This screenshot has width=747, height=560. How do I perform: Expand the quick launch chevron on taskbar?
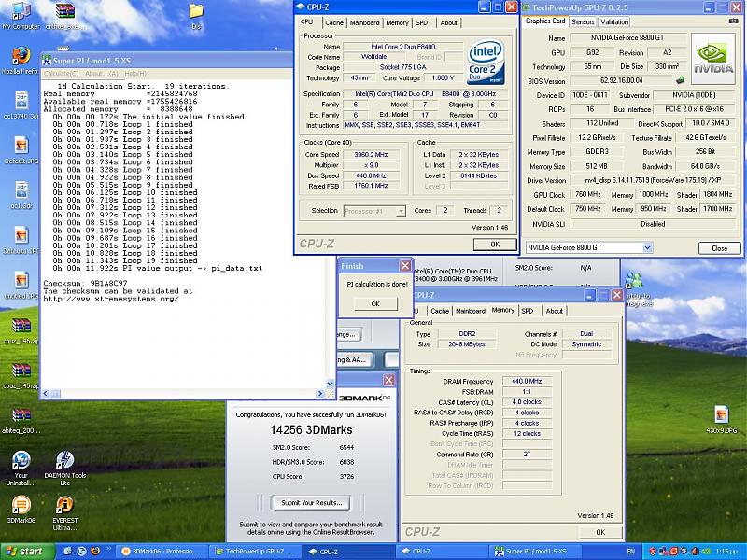point(110,548)
